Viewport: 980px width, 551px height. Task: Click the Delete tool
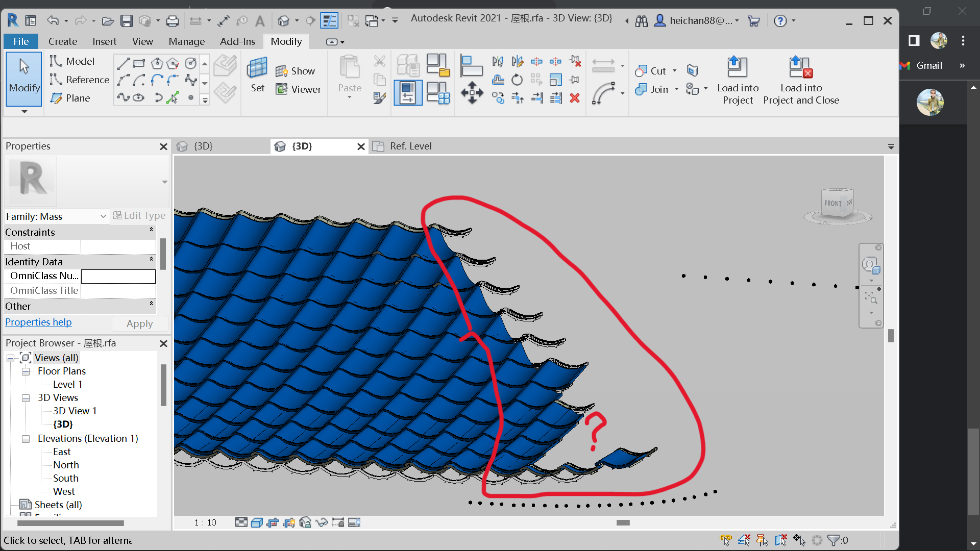(575, 98)
